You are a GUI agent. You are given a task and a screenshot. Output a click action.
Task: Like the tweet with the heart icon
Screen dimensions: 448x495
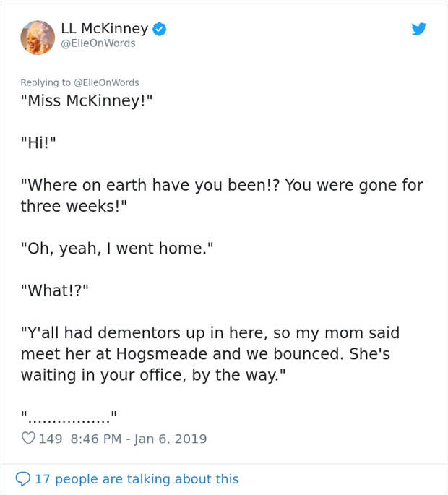29,439
